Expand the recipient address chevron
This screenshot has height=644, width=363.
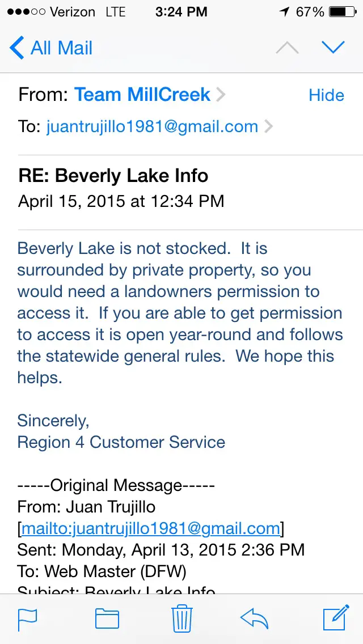(268, 126)
